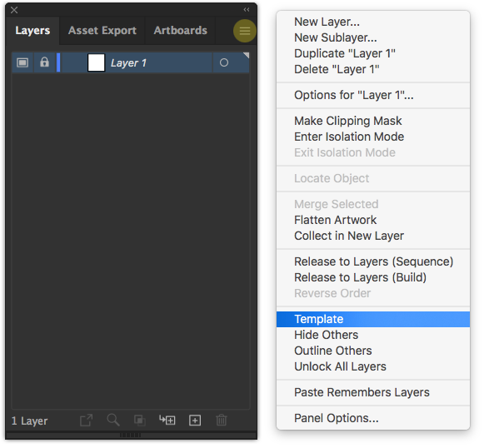Click the Locate Object magnifier icon

click(113, 421)
